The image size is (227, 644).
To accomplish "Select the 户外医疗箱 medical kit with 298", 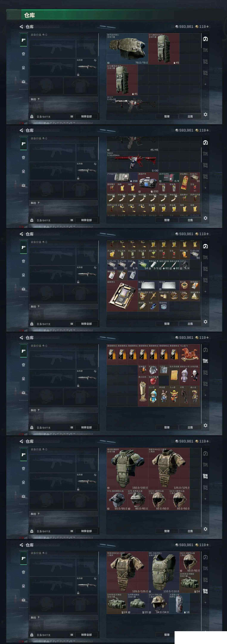I will click(122, 178).
